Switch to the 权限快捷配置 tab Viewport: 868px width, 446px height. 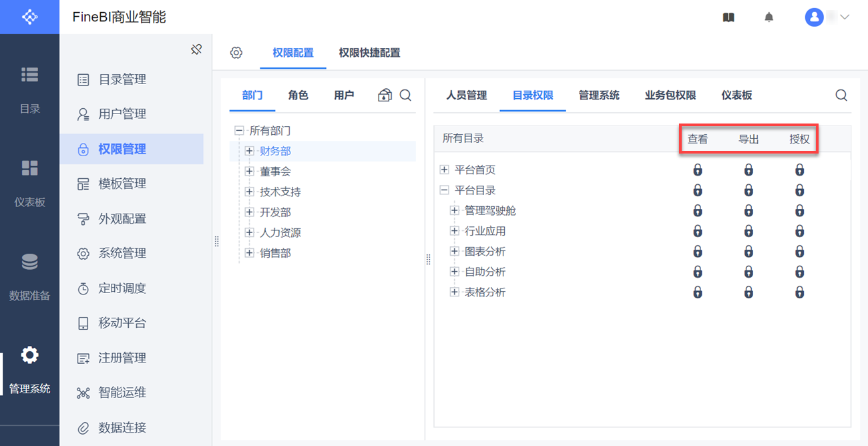(369, 53)
